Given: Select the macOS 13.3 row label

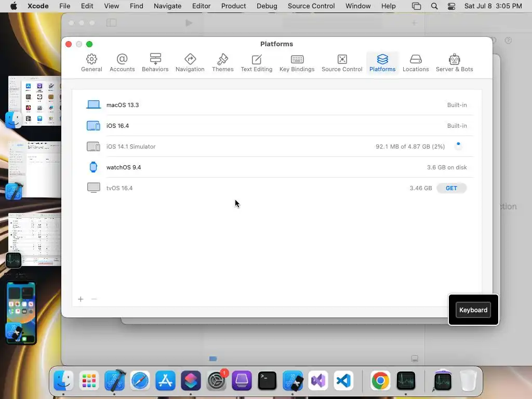Looking at the screenshot, I should 123,105.
